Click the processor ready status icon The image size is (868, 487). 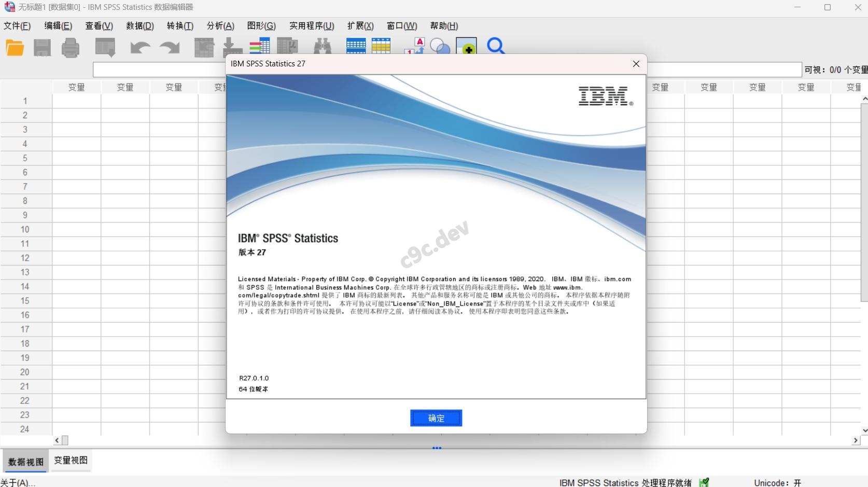704,482
